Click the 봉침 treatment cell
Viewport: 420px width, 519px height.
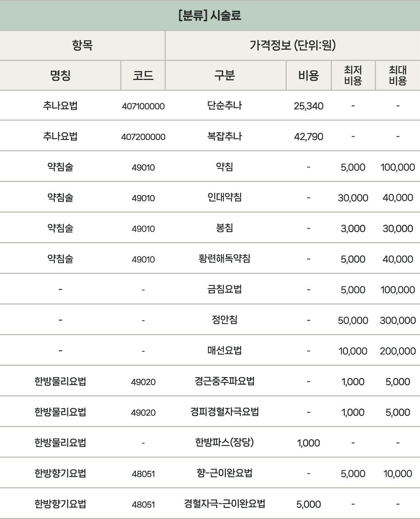(225, 228)
